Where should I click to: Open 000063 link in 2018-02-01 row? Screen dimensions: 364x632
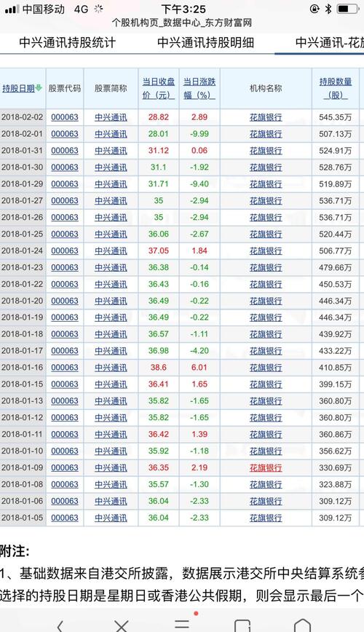[65, 134]
